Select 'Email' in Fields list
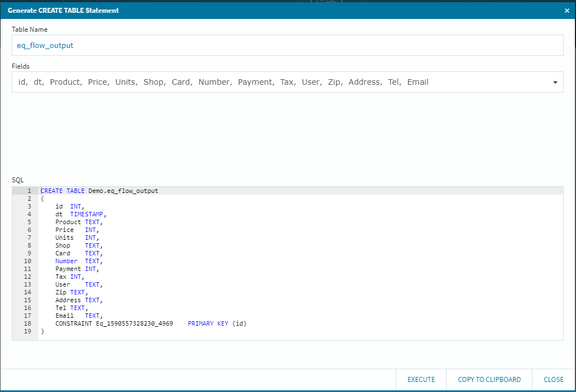The width and height of the screenshot is (576, 392). click(x=418, y=82)
